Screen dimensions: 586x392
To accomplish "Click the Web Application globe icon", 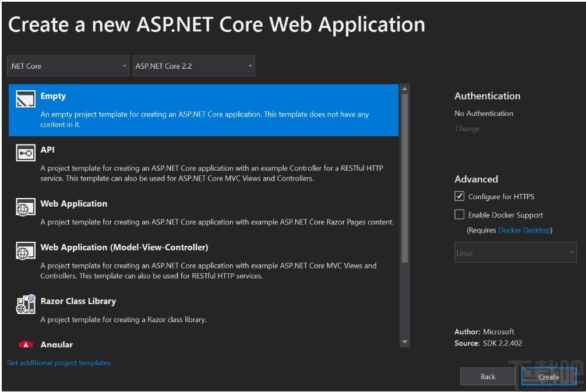I will pos(25,206).
